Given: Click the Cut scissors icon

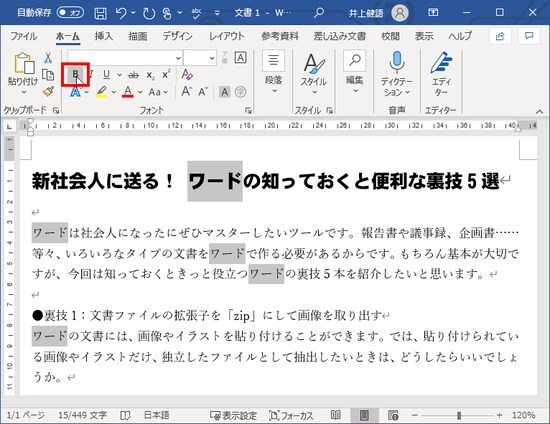Looking at the screenshot, I should click(x=48, y=58).
